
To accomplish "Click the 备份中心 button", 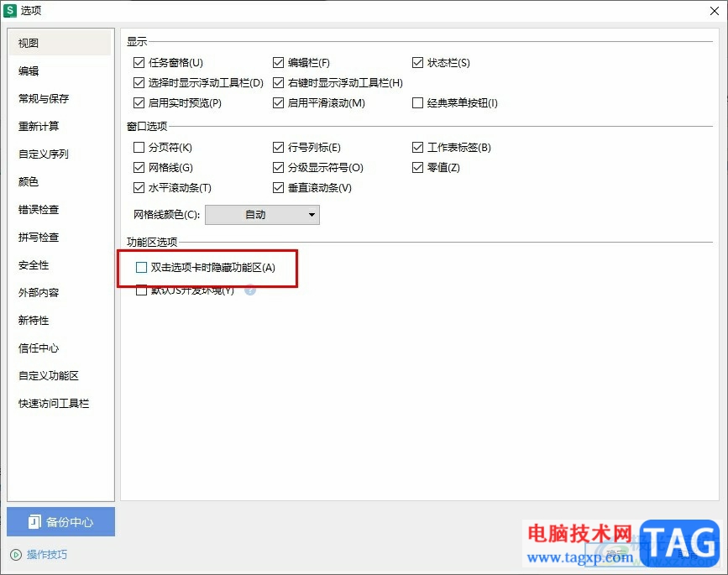I will point(60,521).
